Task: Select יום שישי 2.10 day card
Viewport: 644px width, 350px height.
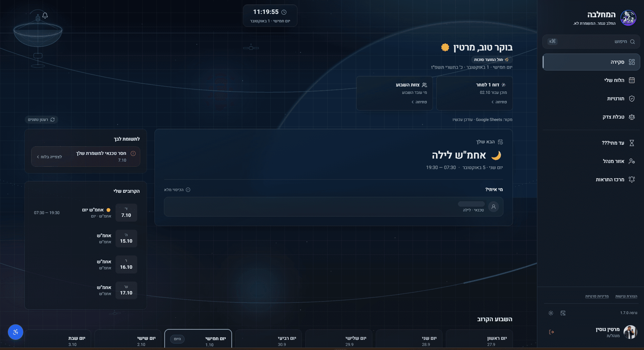Action: tap(128, 339)
